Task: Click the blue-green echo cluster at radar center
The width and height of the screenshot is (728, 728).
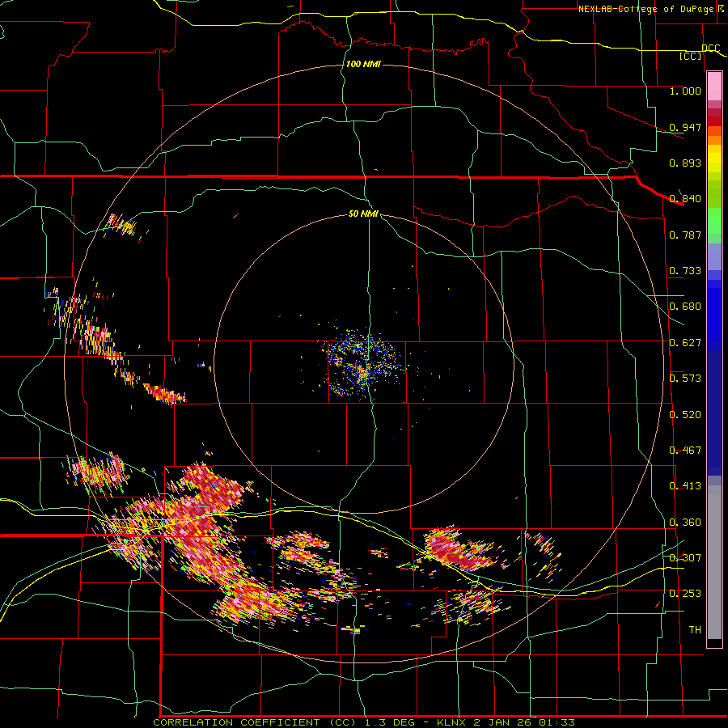Action: pyautogui.click(x=363, y=365)
